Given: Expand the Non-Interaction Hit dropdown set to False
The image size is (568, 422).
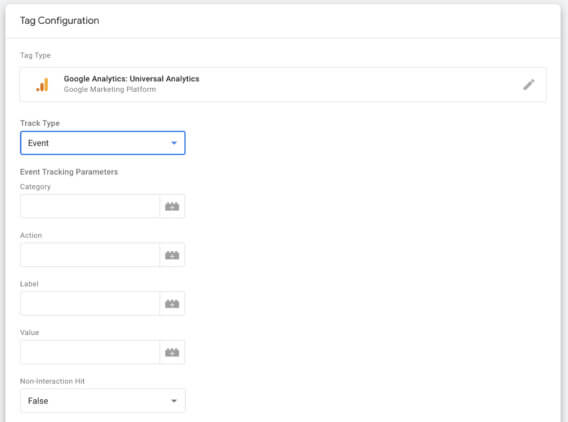Looking at the screenshot, I should tap(103, 401).
